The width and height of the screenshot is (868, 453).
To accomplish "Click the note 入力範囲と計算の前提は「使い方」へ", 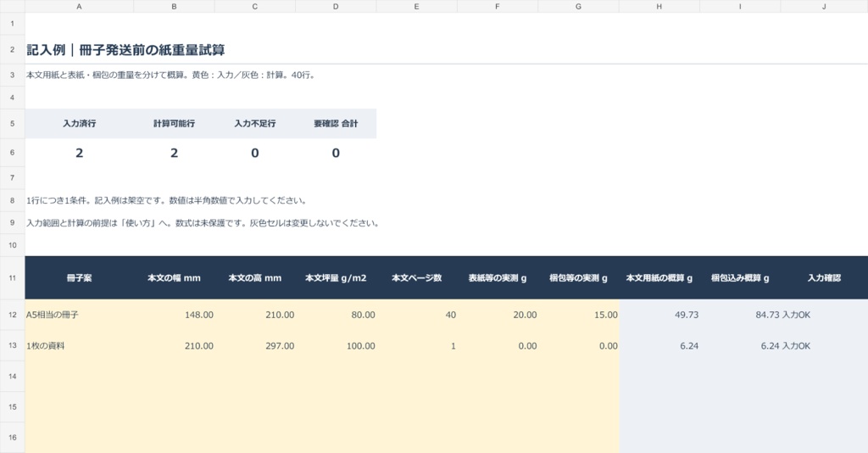I will tap(203, 223).
